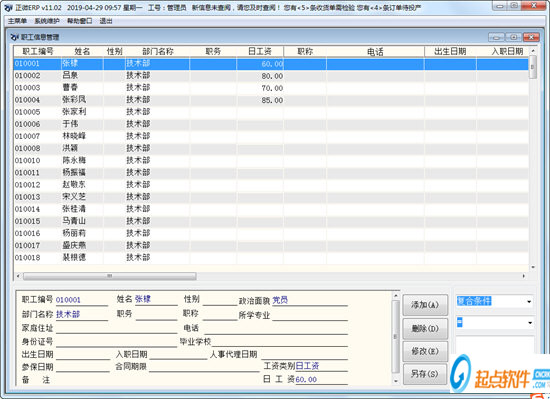
Task: Click the detail form's scroll down arrow
Action: pos(396,381)
